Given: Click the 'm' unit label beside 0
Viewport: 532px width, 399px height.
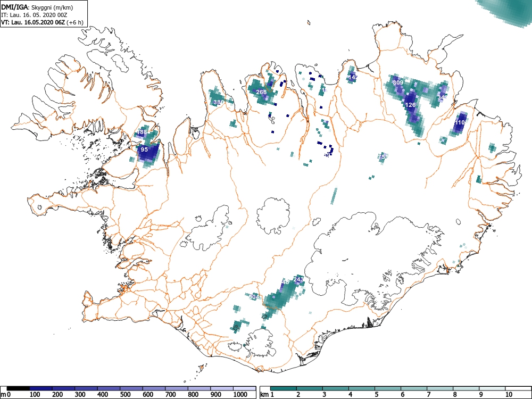Looking at the screenshot, I should click(3, 395).
